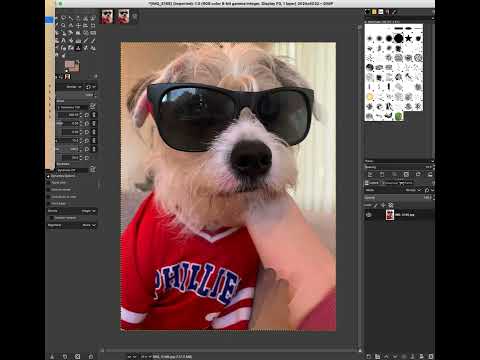Toggle visibility of the image layer
The width and height of the screenshot is (480, 360).
tap(369, 215)
